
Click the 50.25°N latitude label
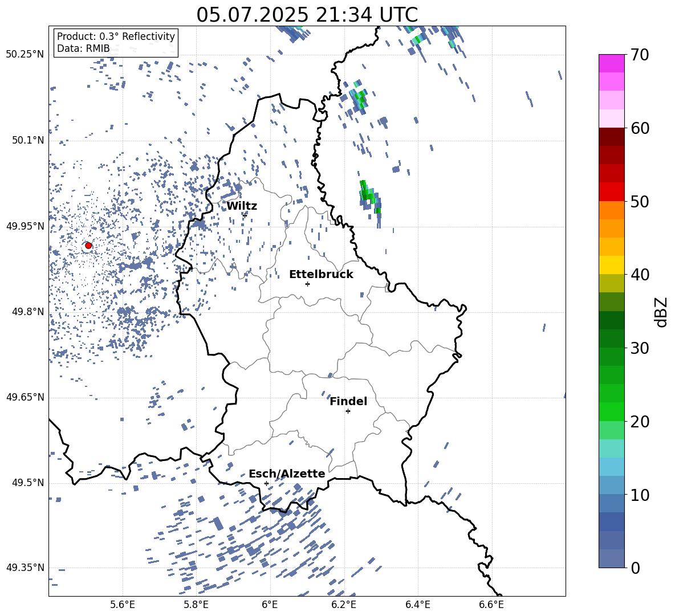coord(25,55)
